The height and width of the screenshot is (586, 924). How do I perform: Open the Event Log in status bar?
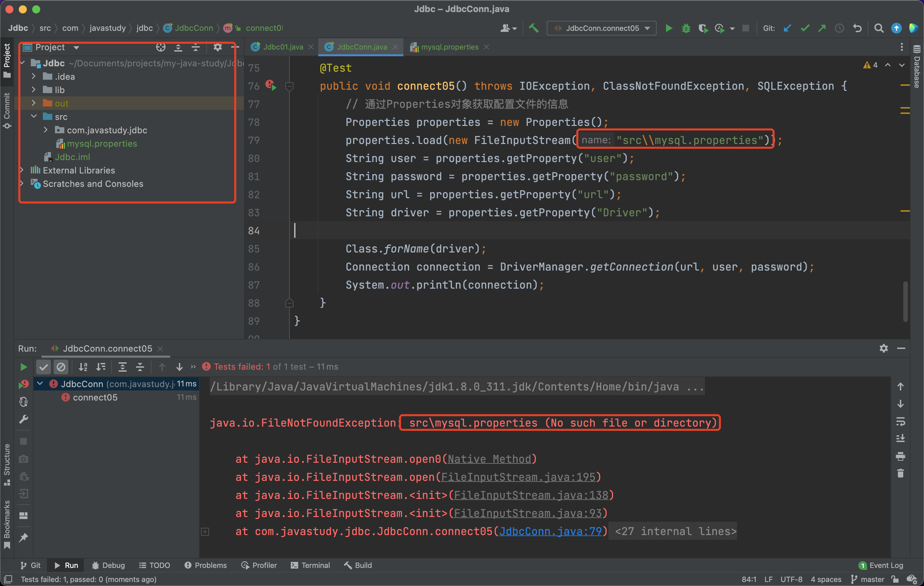tap(881, 565)
